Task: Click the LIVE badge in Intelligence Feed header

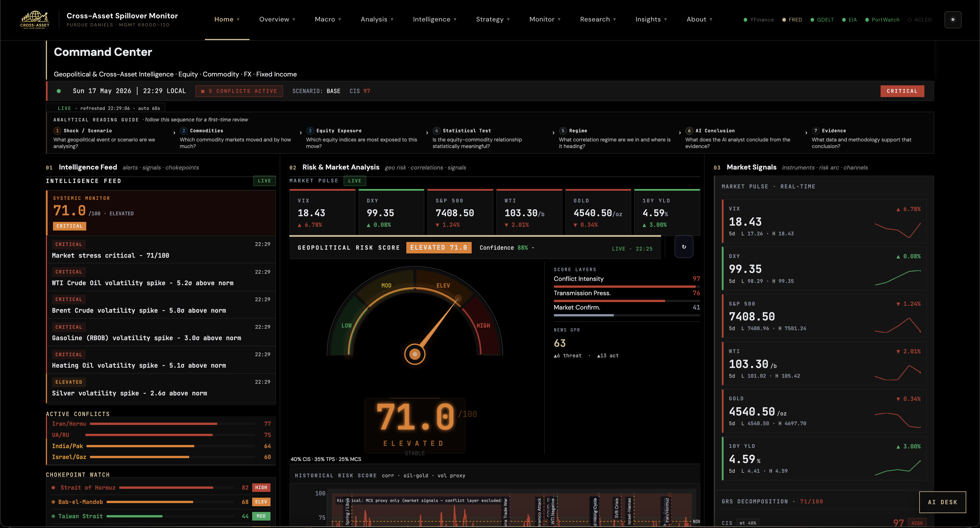Action: pyautogui.click(x=264, y=181)
